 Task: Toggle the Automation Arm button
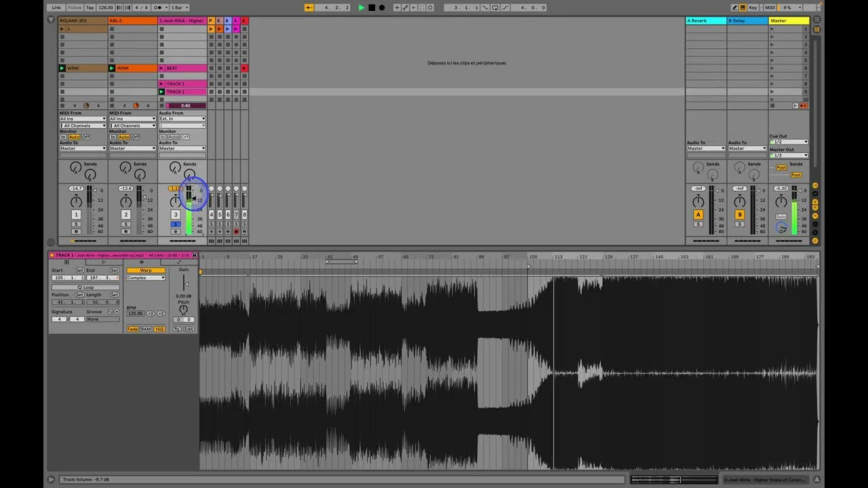406,7
